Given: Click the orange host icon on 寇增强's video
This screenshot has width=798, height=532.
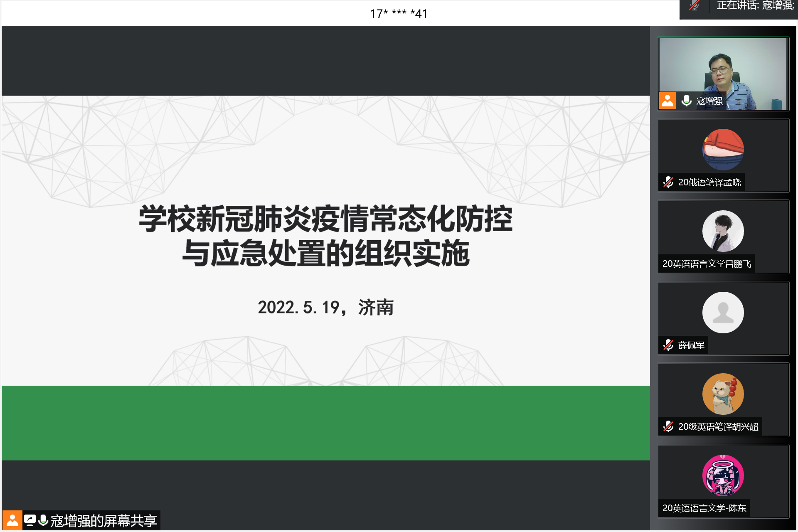Looking at the screenshot, I should [667, 101].
